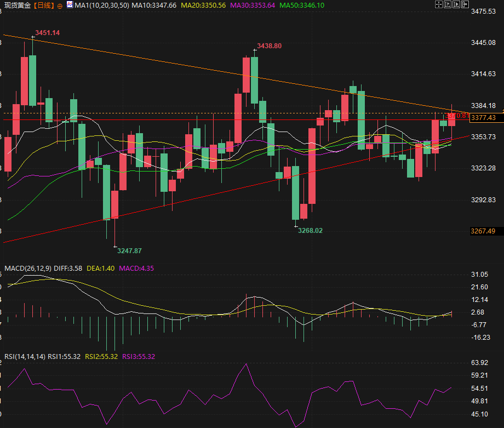504x428 pixels.
Task: Click the RSI3:55.32 value
Action: (x=139, y=357)
